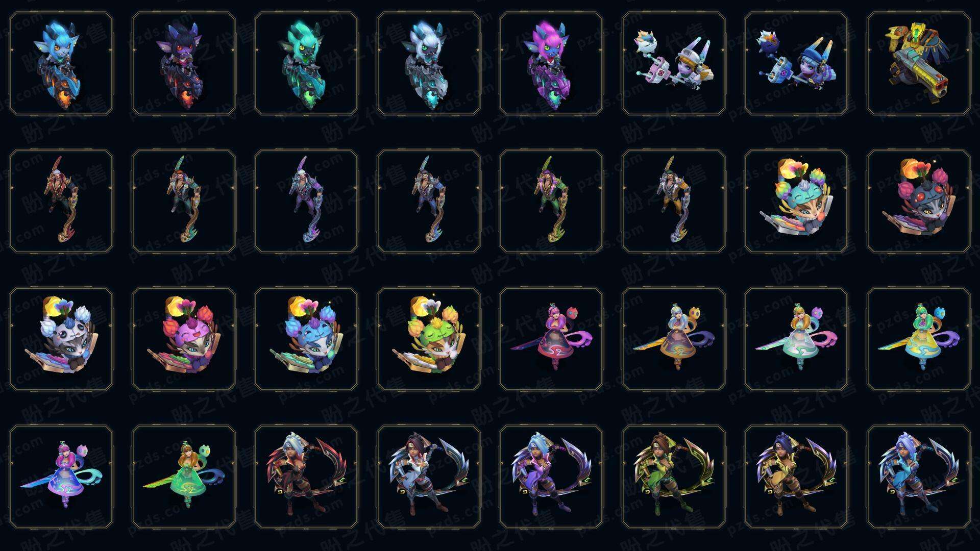
Task: Select the pink-red dress Gwen skin
Action: pyautogui.click(x=551, y=339)
